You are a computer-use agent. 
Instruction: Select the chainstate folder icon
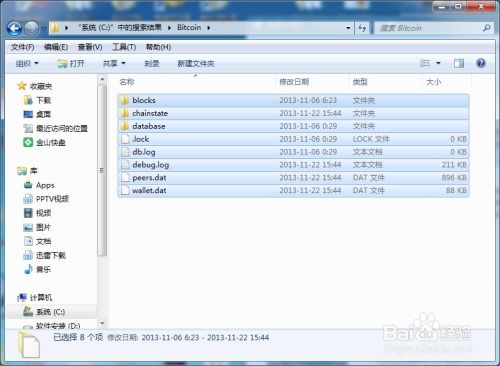pos(125,113)
